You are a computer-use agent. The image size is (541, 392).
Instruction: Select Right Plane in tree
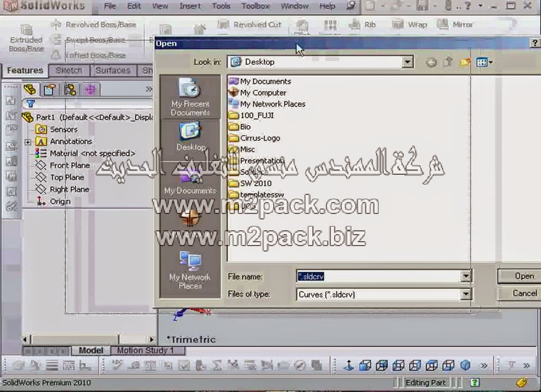tap(63, 189)
